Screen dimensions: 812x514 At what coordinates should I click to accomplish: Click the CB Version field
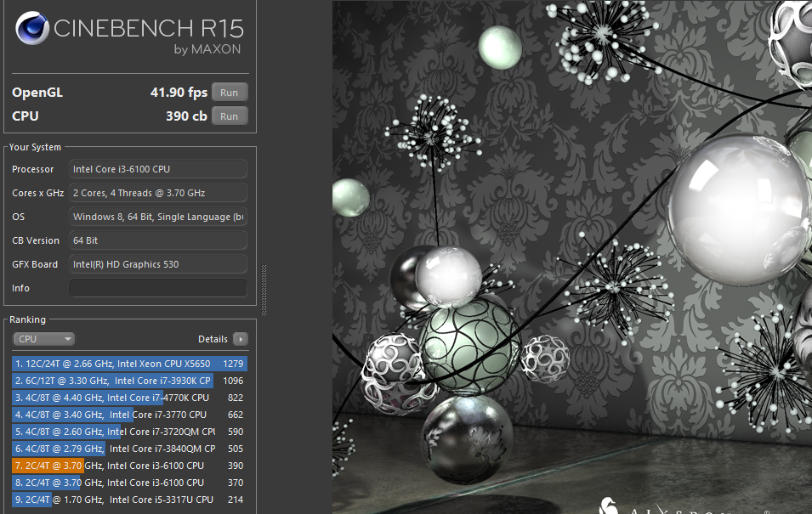[x=158, y=240]
